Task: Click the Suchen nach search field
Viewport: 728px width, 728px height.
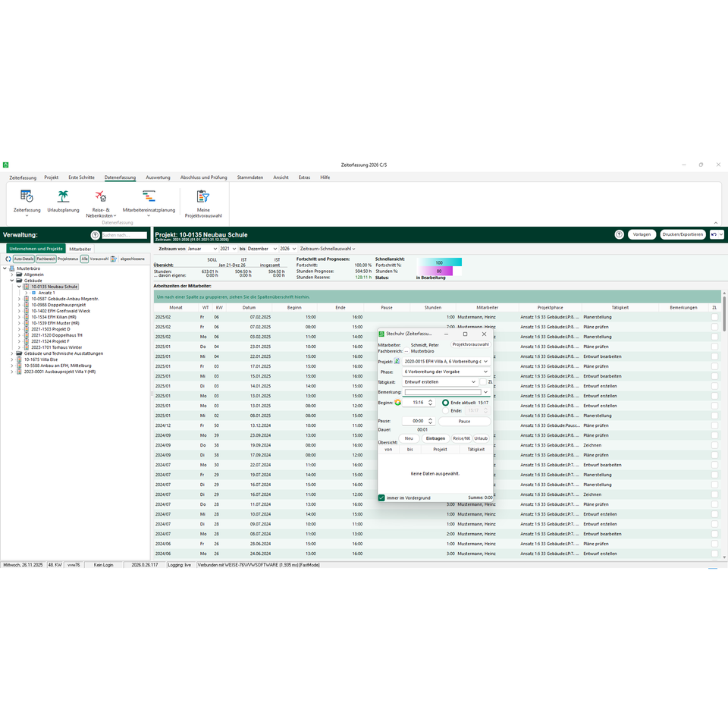Action: coord(124,235)
